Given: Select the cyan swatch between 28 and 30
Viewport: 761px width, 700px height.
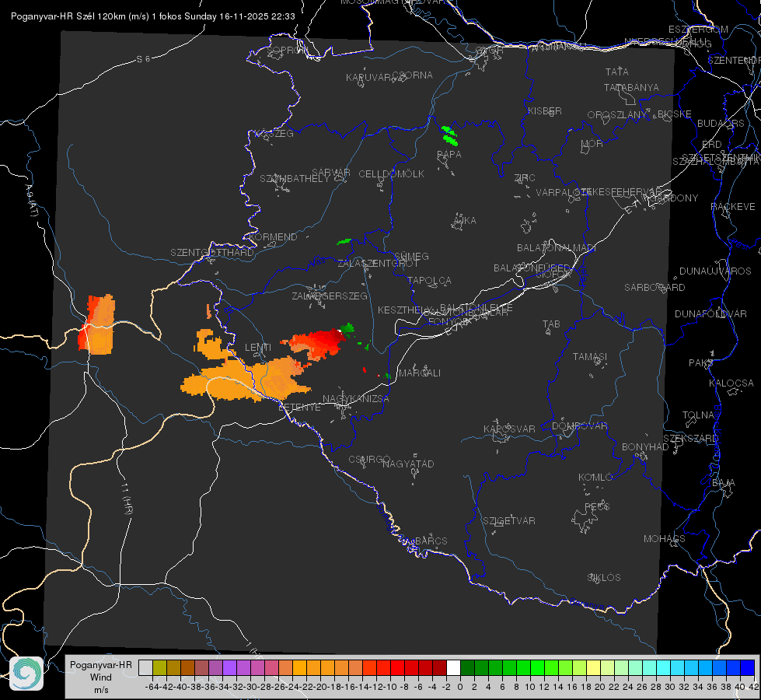Looking at the screenshot, I should [x=664, y=667].
